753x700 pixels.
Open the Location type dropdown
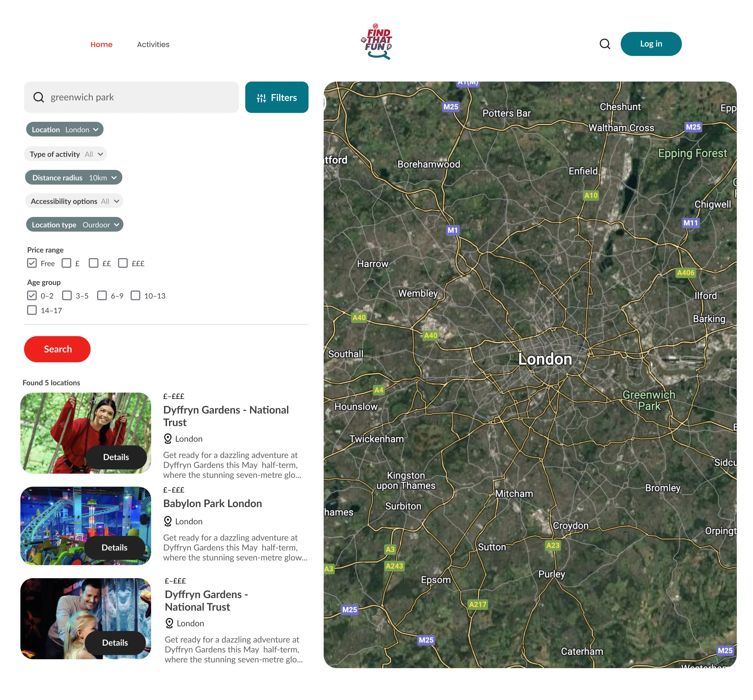pos(75,225)
